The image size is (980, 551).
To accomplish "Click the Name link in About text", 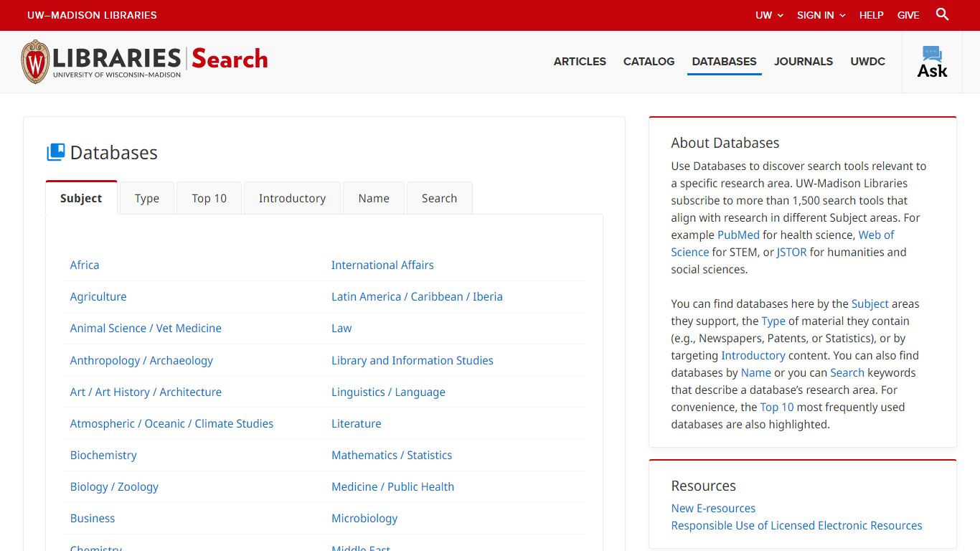I will coord(756,372).
